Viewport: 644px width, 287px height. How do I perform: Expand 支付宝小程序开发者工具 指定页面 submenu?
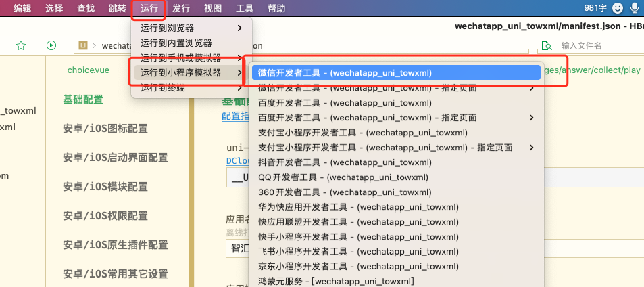[x=397, y=147]
